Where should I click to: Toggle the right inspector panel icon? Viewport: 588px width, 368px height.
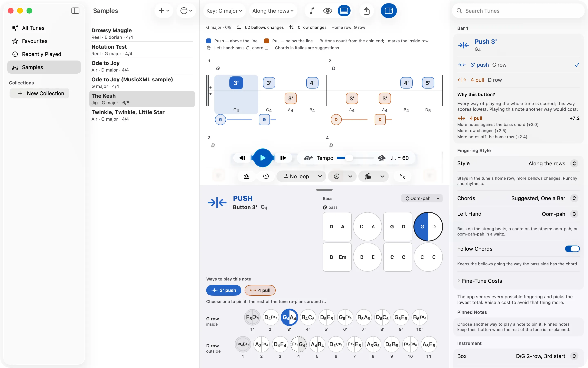click(x=389, y=11)
